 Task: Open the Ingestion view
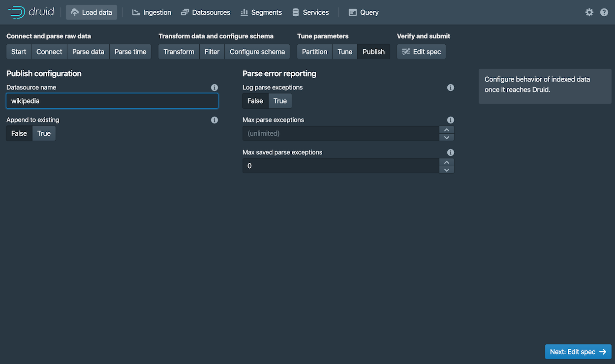click(151, 12)
